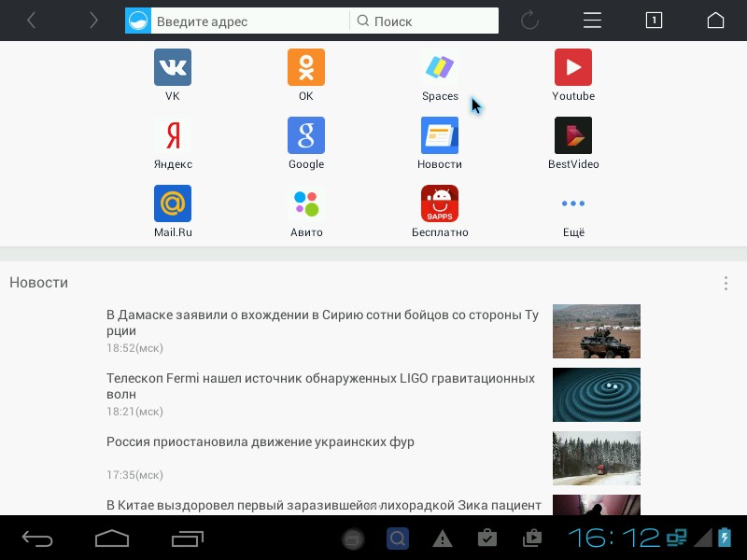This screenshot has height=560, width=747.
Task: Focus the 'Введите адрес' address field
Action: 250,21
